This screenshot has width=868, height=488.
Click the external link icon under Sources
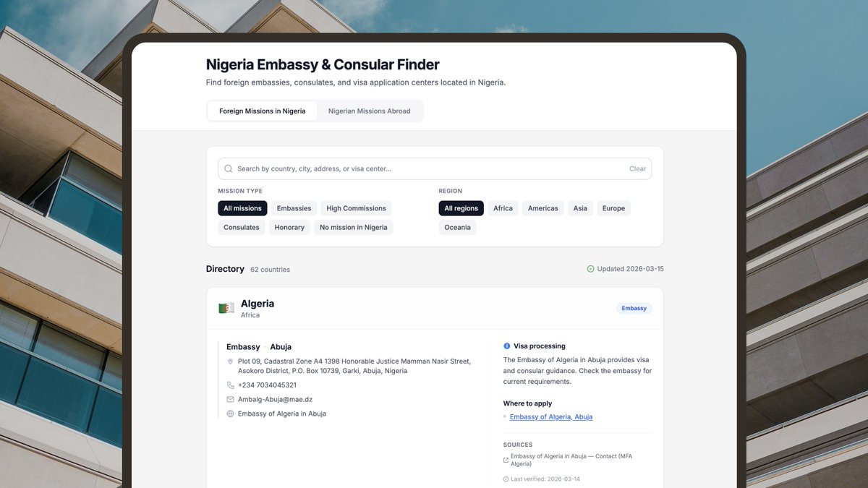[x=506, y=461]
